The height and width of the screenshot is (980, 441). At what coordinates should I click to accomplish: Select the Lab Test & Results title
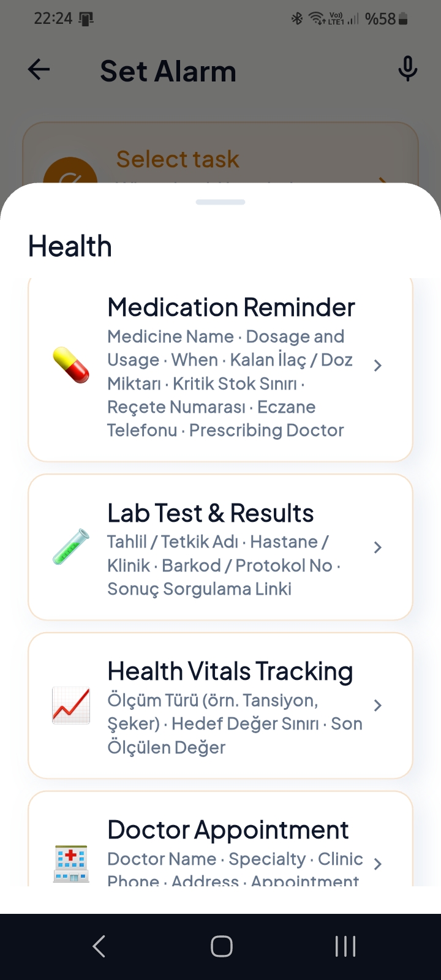211,513
